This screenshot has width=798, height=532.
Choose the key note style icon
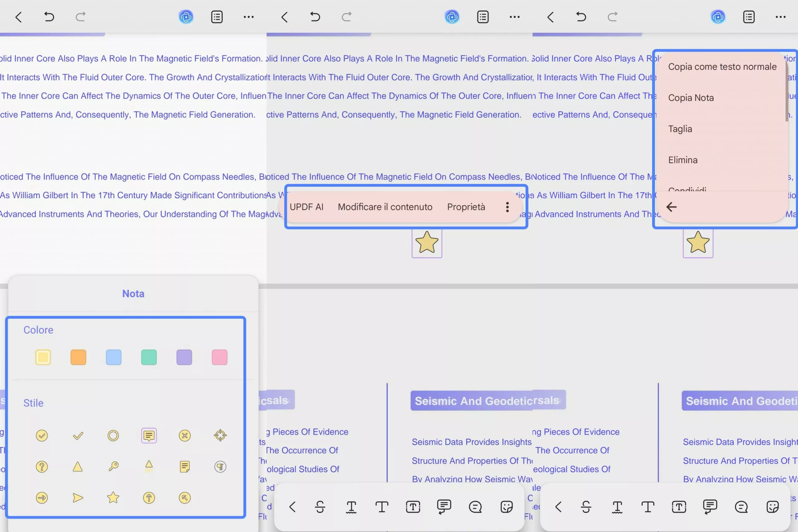(x=113, y=467)
